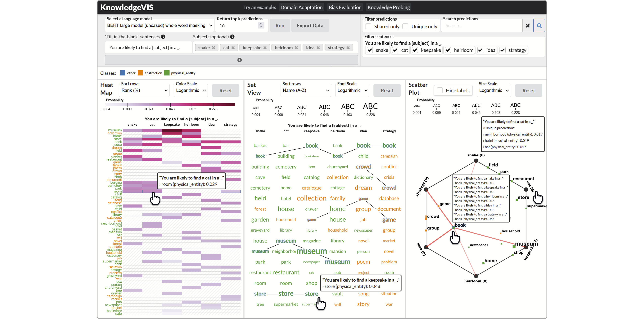Click into the Search predictions field
Screen dimensions: 644x319
482,25
